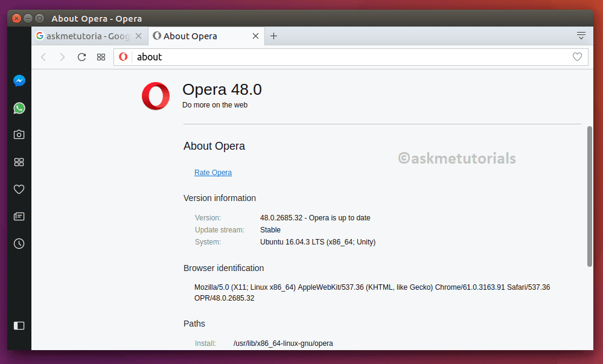This screenshot has width=603, height=364.
Task: Open Speed Dial from the sidebar
Action: click(19, 162)
